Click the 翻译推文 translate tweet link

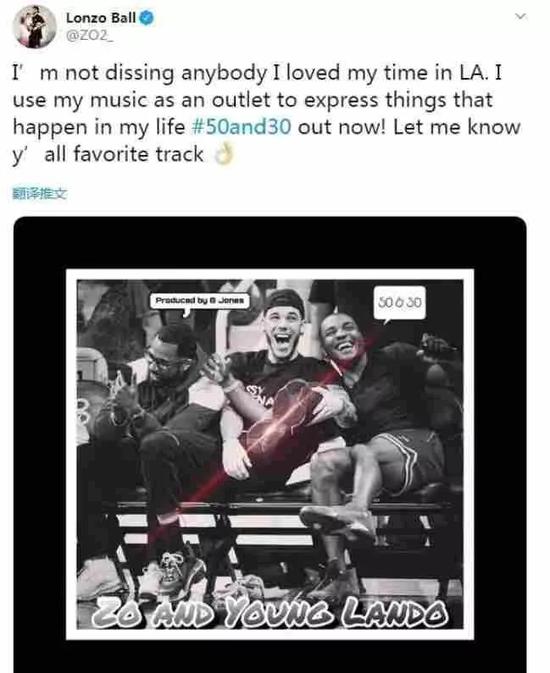pyautogui.click(x=40, y=194)
